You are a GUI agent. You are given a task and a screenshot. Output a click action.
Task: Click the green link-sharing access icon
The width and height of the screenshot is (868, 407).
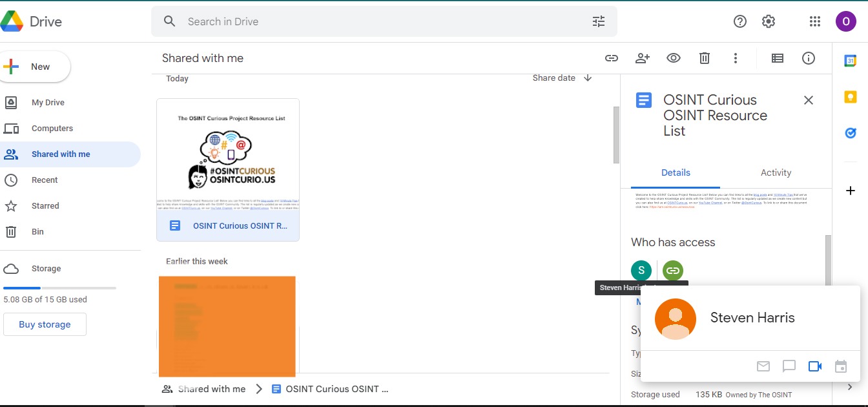click(x=673, y=270)
